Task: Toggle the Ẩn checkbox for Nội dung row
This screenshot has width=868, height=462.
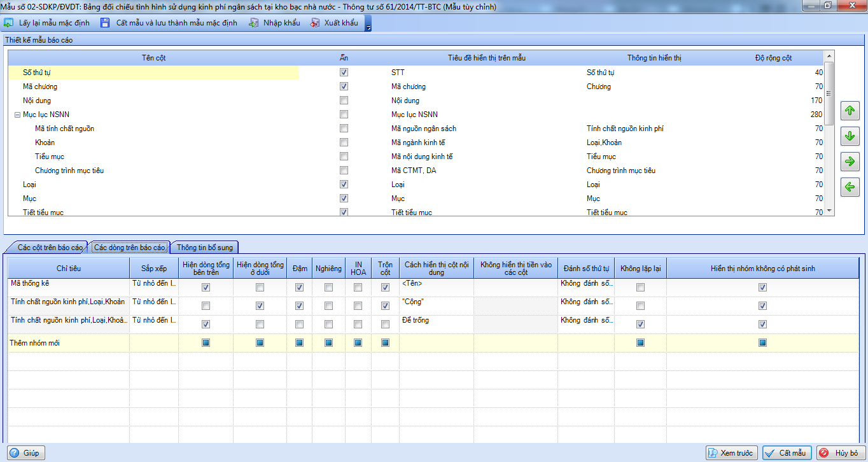Action: pos(344,101)
